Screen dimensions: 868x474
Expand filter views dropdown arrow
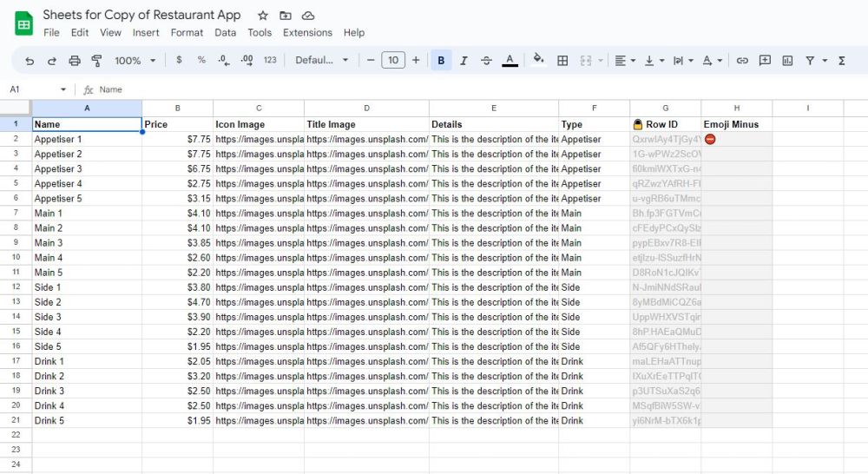pos(825,61)
